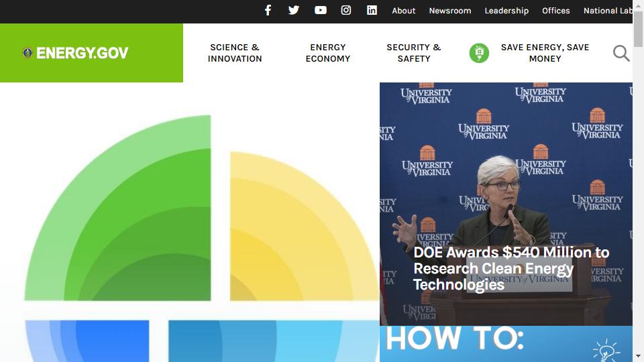This screenshot has height=362, width=644.
Task: Open the Facebook social icon
Action: pos(268,10)
